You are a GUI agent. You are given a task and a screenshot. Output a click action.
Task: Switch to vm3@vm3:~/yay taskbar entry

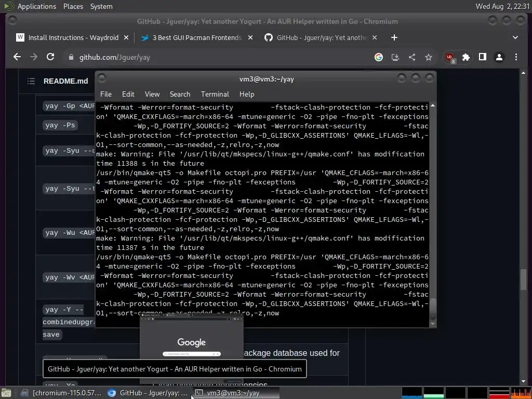click(x=236, y=393)
